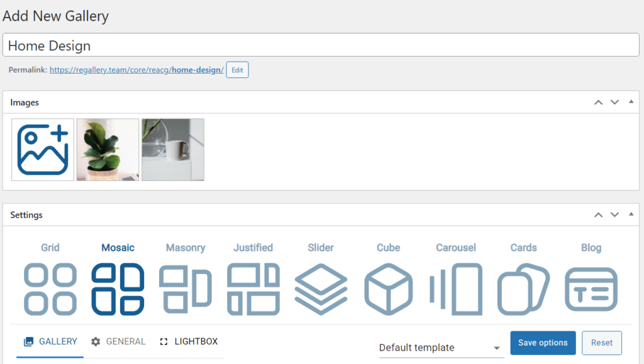Click the add image icon tile
The width and height of the screenshot is (644, 364).
(x=43, y=150)
